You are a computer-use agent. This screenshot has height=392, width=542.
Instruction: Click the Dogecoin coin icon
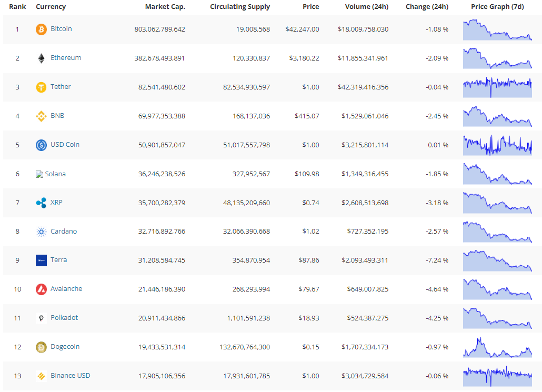pyautogui.click(x=41, y=347)
